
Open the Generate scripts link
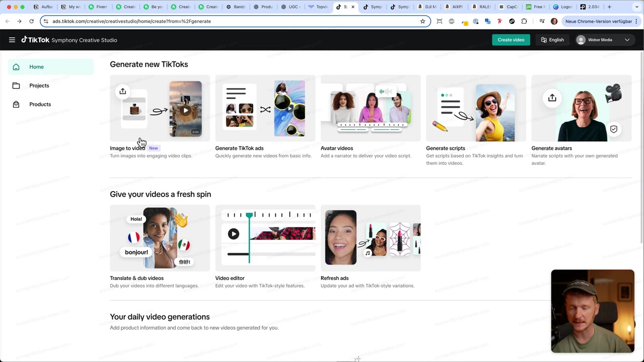445,148
